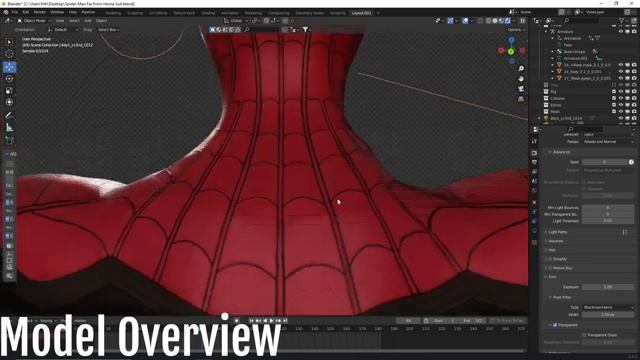The height and width of the screenshot is (360, 640).
Task: Click the Pixel Filter Width field
Action: tap(608, 315)
